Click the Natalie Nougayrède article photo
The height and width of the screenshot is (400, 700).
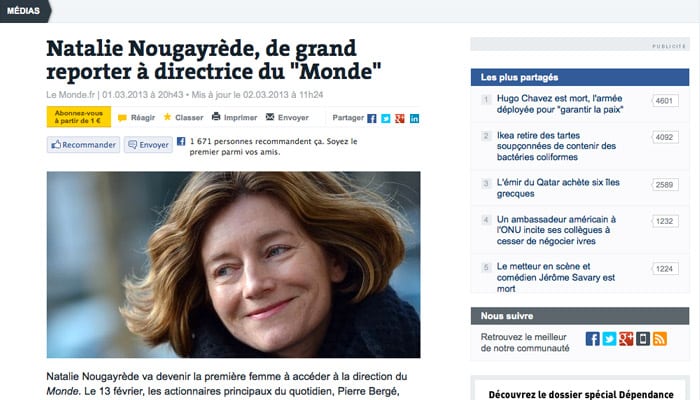[x=233, y=265]
